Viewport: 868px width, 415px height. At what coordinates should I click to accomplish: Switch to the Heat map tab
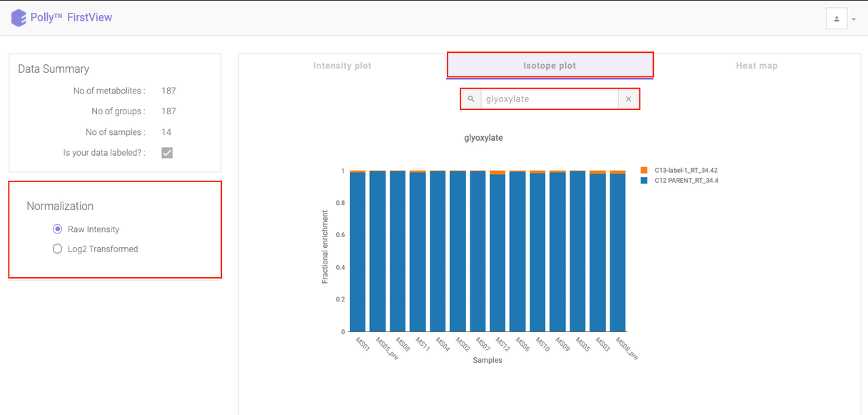757,66
